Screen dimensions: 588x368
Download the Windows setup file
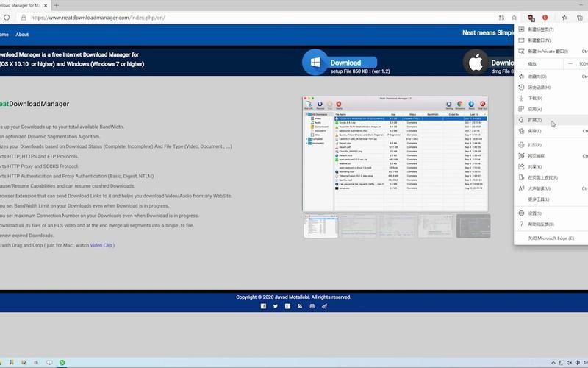pyautogui.click(x=352, y=63)
